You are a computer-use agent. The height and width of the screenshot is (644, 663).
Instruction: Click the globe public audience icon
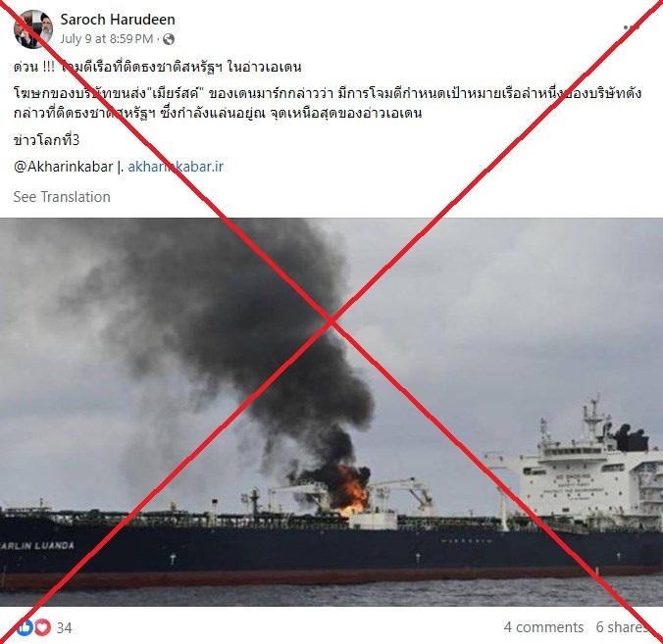(x=169, y=39)
